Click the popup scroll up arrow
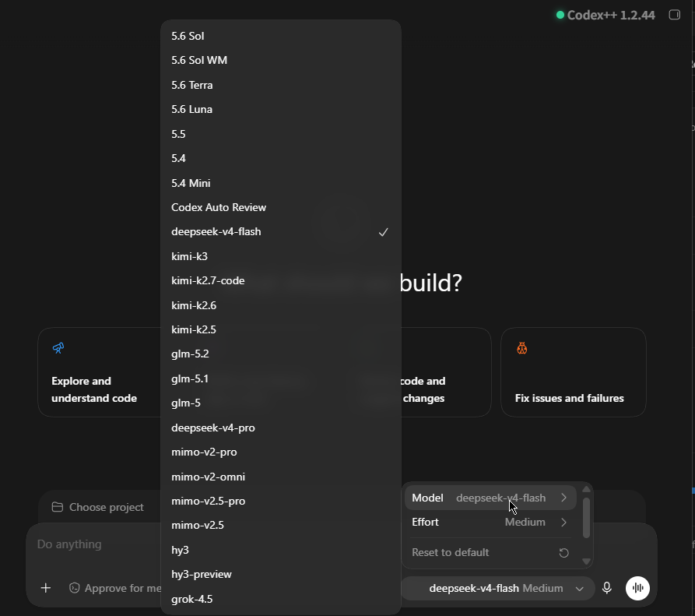 (586, 489)
